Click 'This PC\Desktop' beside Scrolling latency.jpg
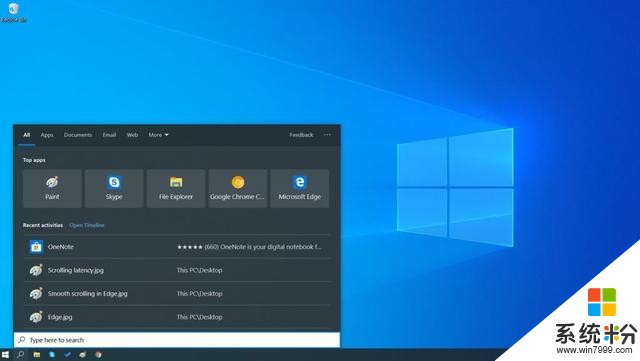The width and height of the screenshot is (640, 361). tap(200, 270)
